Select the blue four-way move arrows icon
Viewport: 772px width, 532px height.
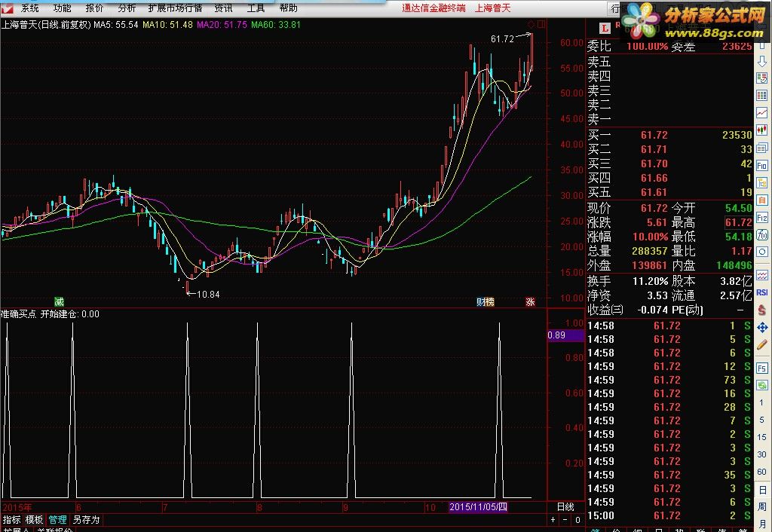[x=761, y=327]
